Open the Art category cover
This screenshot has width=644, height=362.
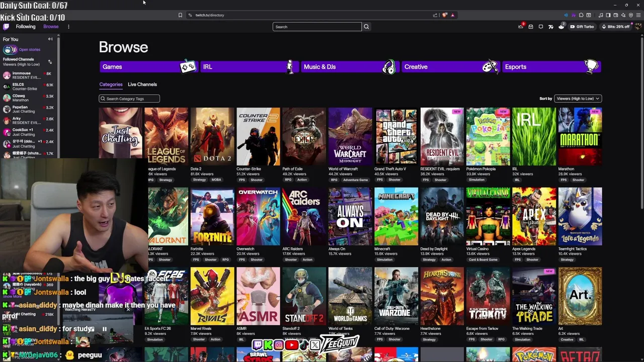tap(580, 296)
